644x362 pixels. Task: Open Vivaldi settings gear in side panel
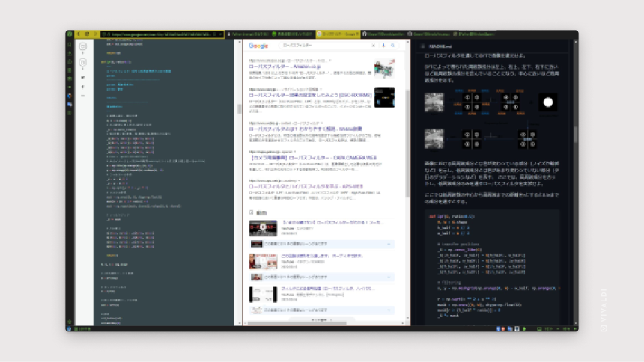click(70, 322)
